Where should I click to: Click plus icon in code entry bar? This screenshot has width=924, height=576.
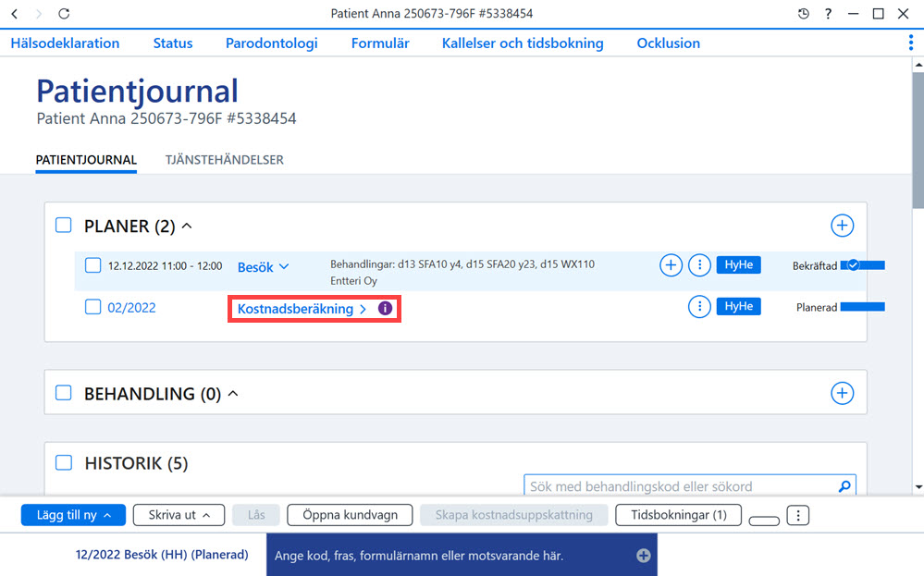tap(644, 556)
